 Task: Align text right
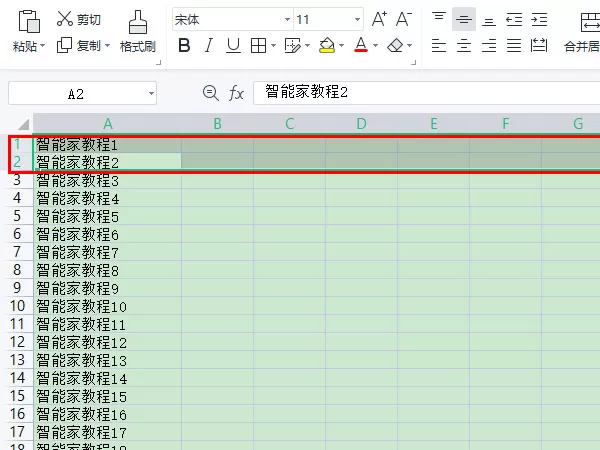point(489,46)
